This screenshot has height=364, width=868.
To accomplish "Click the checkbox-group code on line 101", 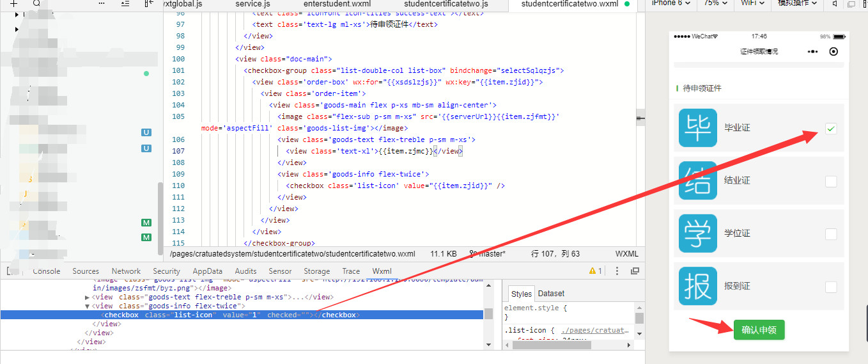I will point(404,70).
